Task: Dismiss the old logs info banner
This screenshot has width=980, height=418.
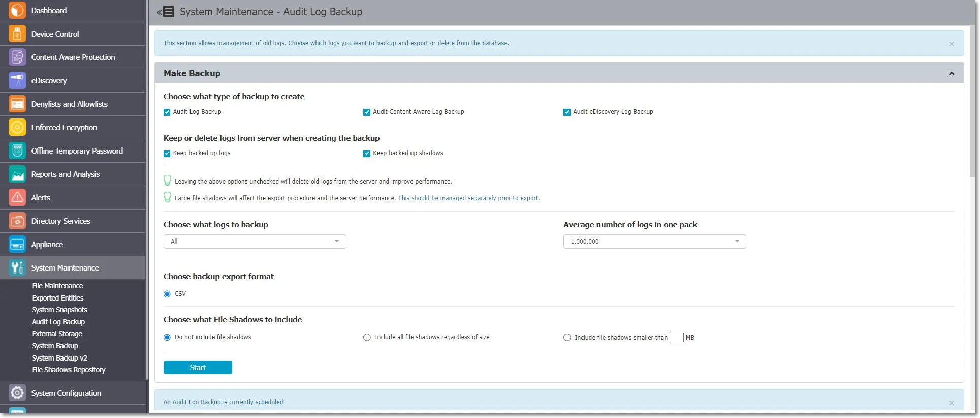Action: 951,44
